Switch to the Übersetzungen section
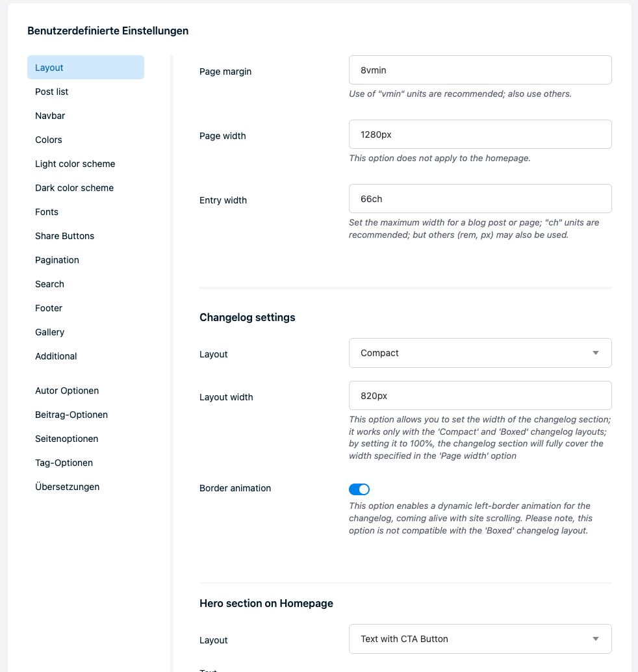The image size is (638, 672). pyautogui.click(x=67, y=487)
